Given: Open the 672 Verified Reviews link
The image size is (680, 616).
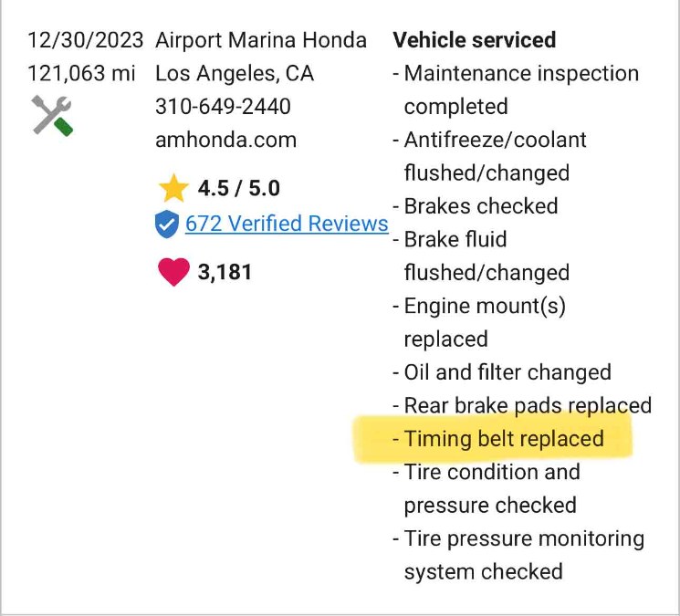Looking at the screenshot, I should pos(287,224).
